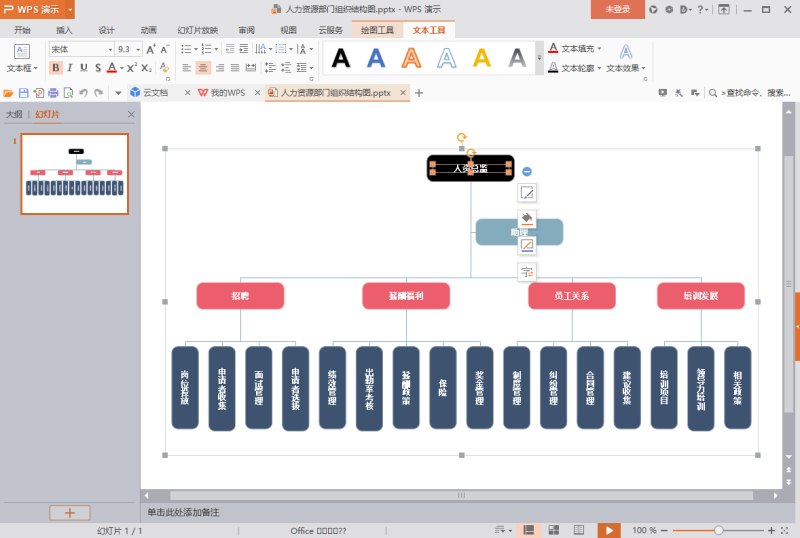
Task: Align text to the right
Action: 219,68
